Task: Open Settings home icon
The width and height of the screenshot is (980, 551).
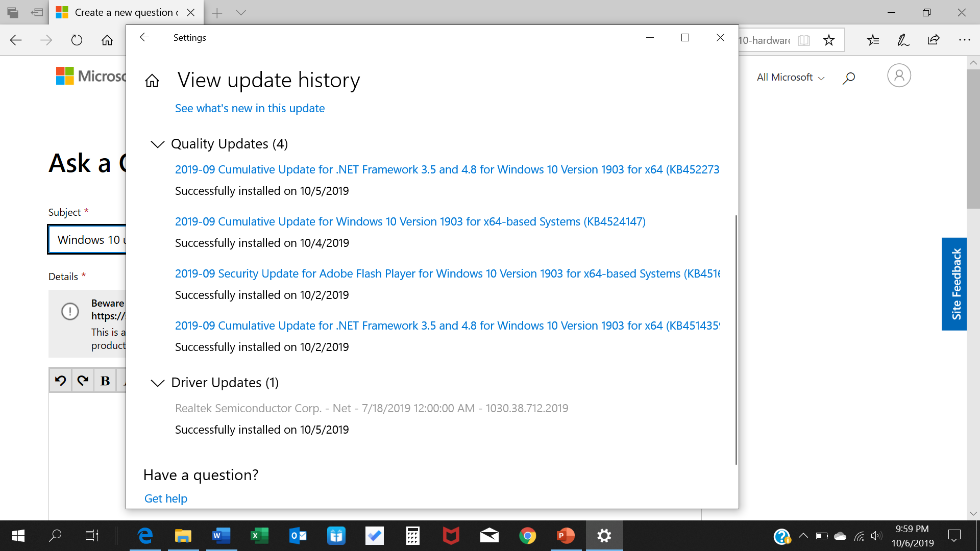Action: [x=152, y=81]
